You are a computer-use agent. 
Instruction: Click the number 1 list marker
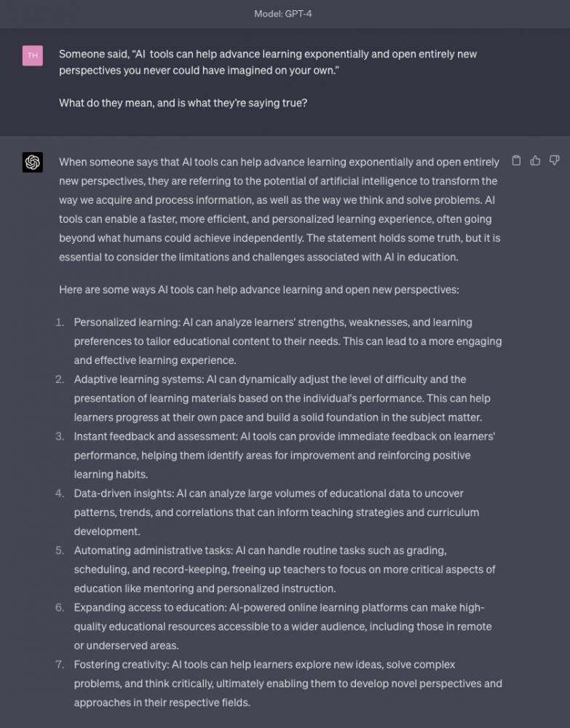point(60,323)
